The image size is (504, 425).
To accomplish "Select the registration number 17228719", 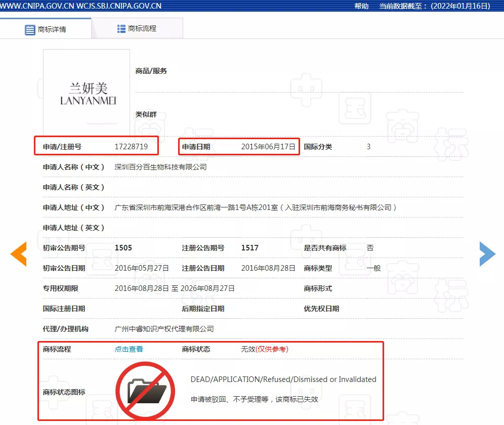I will tap(131, 147).
